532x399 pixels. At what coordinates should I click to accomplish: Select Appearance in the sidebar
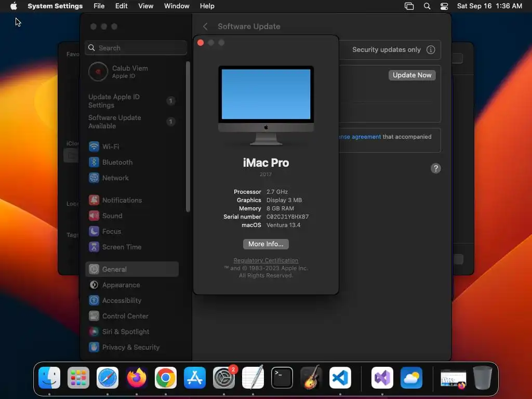point(131,285)
